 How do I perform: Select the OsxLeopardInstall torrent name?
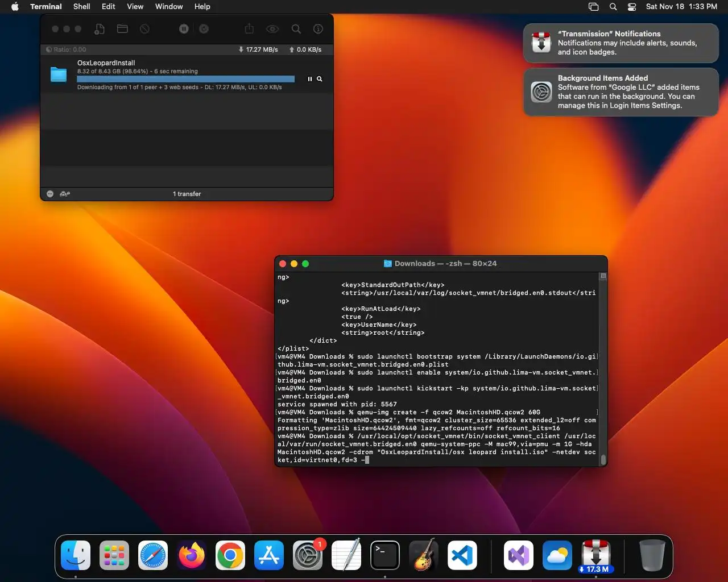tap(106, 63)
